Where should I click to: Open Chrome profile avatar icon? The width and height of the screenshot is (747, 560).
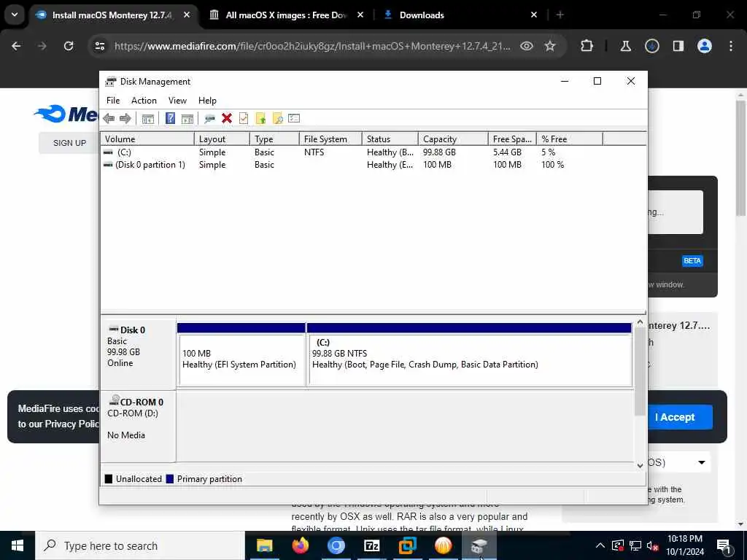(705, 46)
